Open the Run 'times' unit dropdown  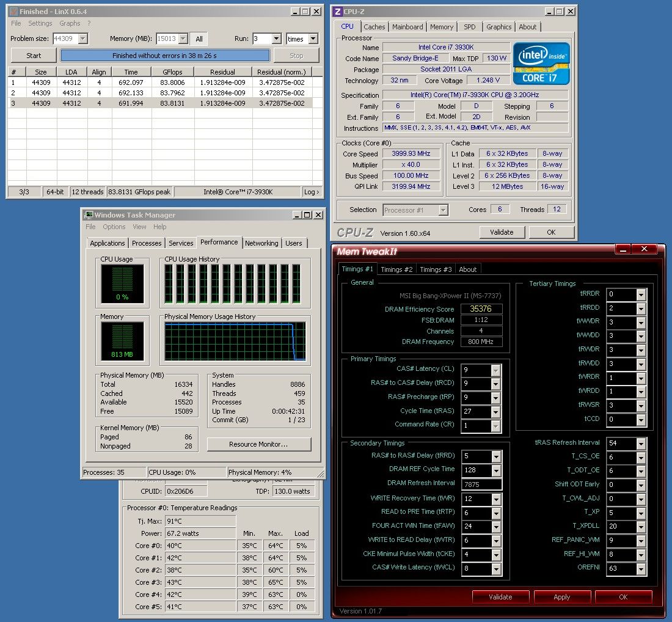(x=313, y=38)
